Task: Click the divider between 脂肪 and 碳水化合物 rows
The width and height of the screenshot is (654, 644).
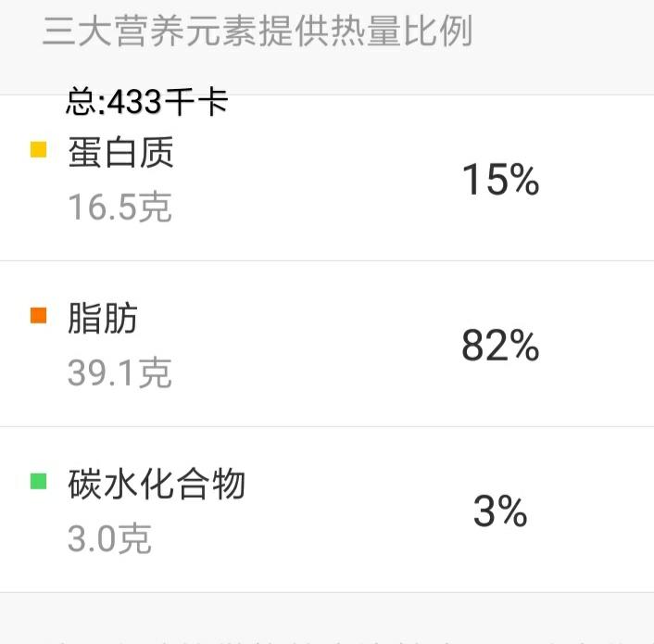Action: (x=327, y=426)
